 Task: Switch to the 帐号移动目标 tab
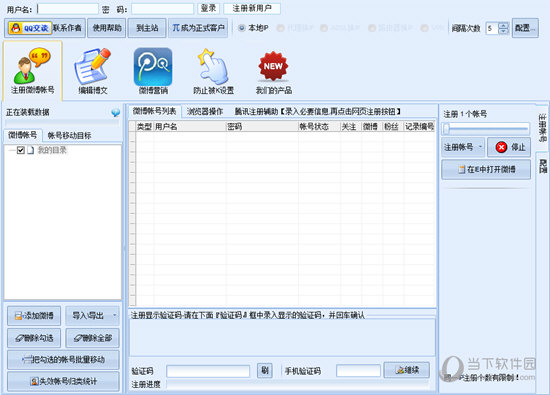[69, 135]
